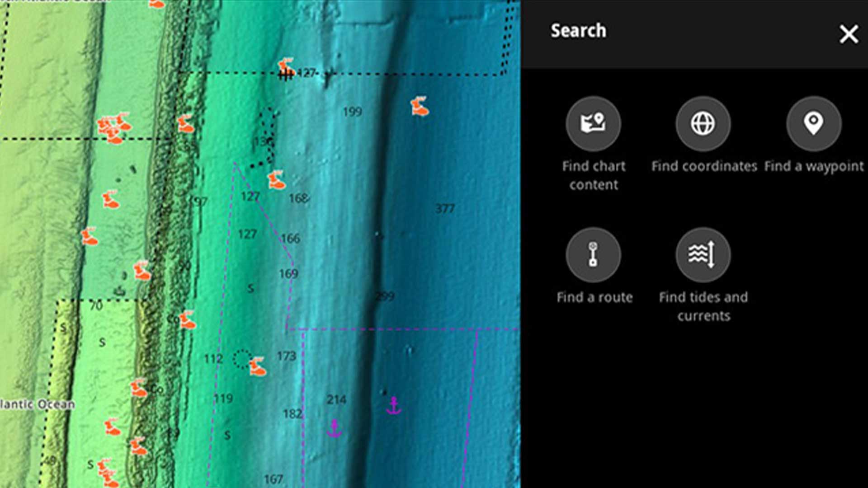Tap the depth sounding 112 on chart
This screenshot has width=868, height=488.
(x=213, y=359)
